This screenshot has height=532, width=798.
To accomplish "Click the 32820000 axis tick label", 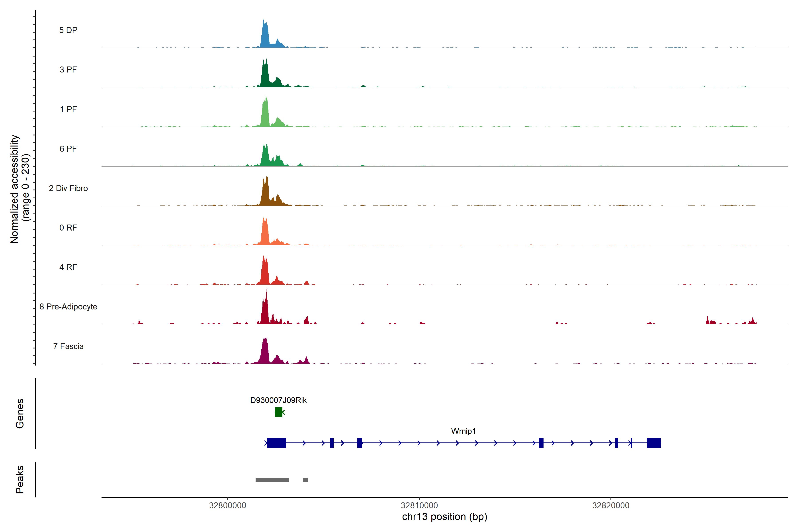I will pyautogui.click(x=611, y=506).
